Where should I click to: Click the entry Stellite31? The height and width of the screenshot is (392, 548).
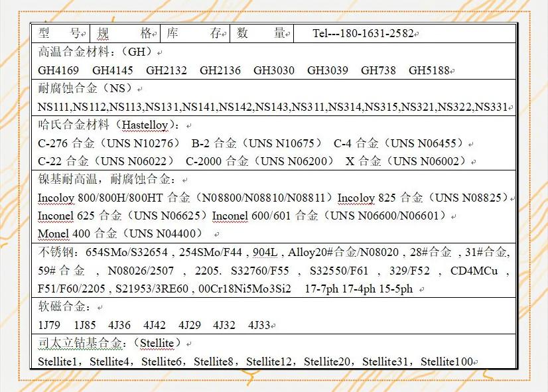coord(385,361)
